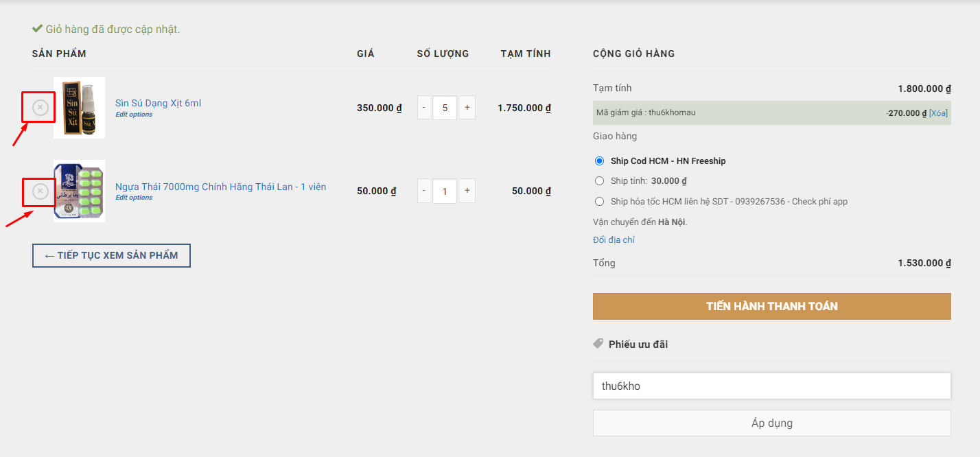Remove coupon via the [Xóa] link

tap(938, 113)
